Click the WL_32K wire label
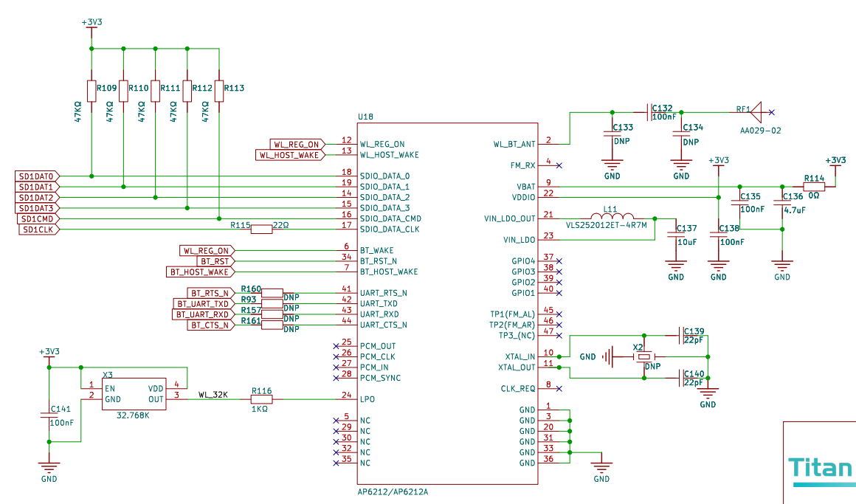 click(x=213, y=396)
